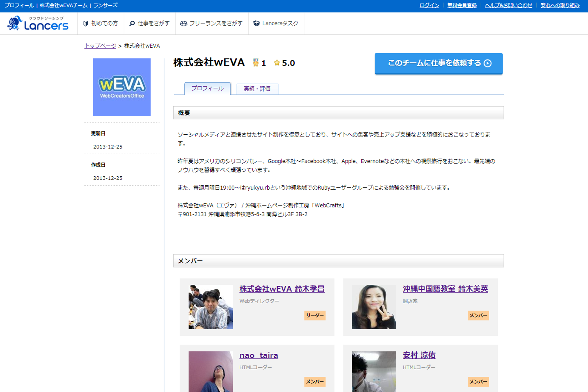The image size is (588, 392).
Task: Click nao_taira's profile photo
Action: [x=211, y=372]
